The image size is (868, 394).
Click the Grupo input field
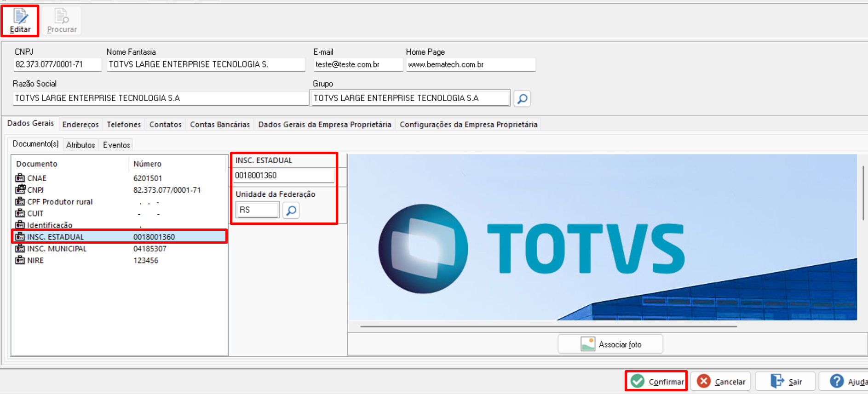(410, 98)
